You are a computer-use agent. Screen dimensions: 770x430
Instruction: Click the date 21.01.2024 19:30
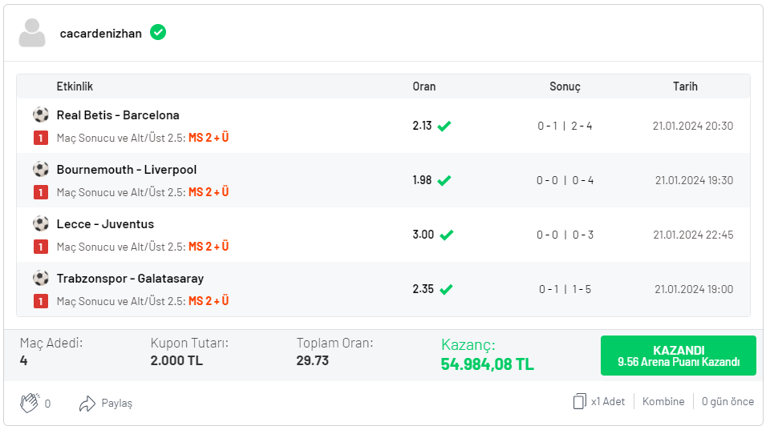[694, 181]
